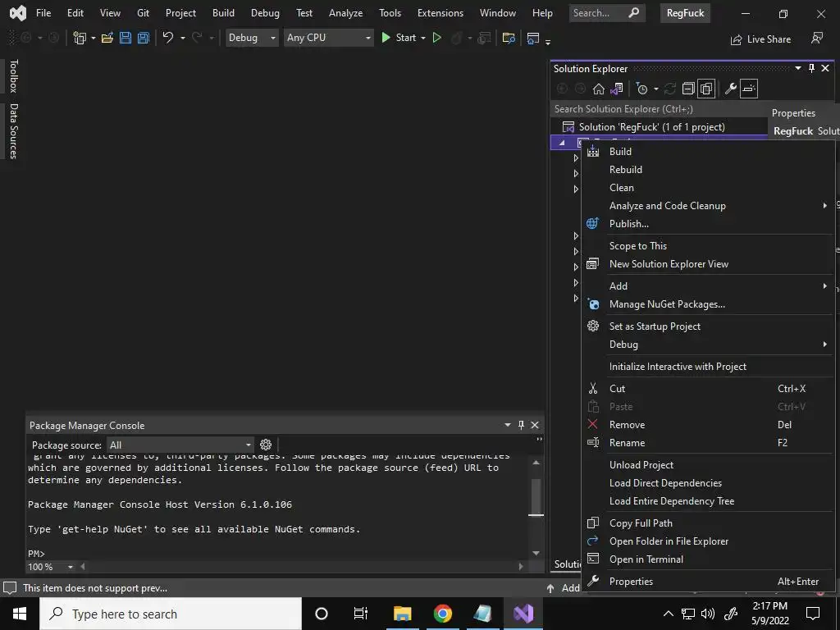Open Pending Changes Filter dropdown arrow

click(655, 89)
